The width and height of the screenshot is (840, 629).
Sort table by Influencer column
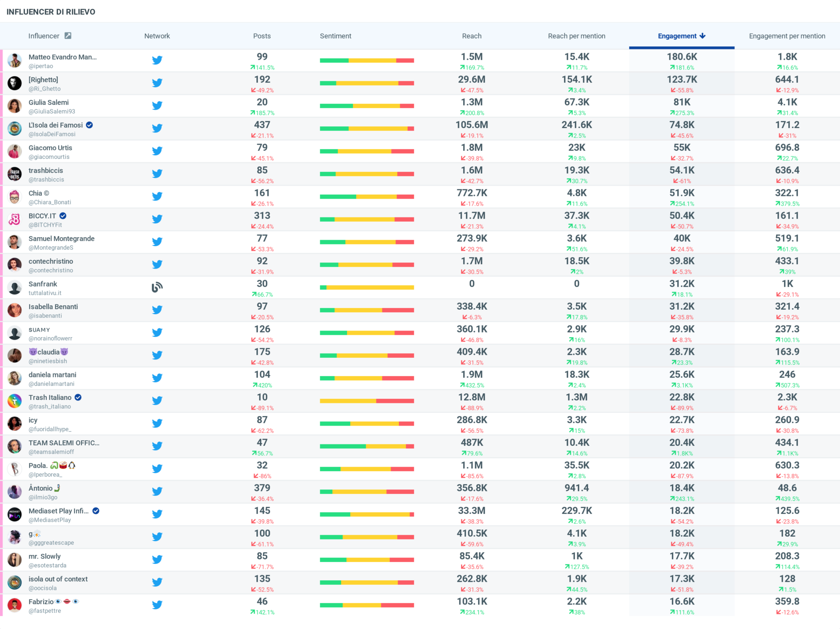click(x=44, y=36)
